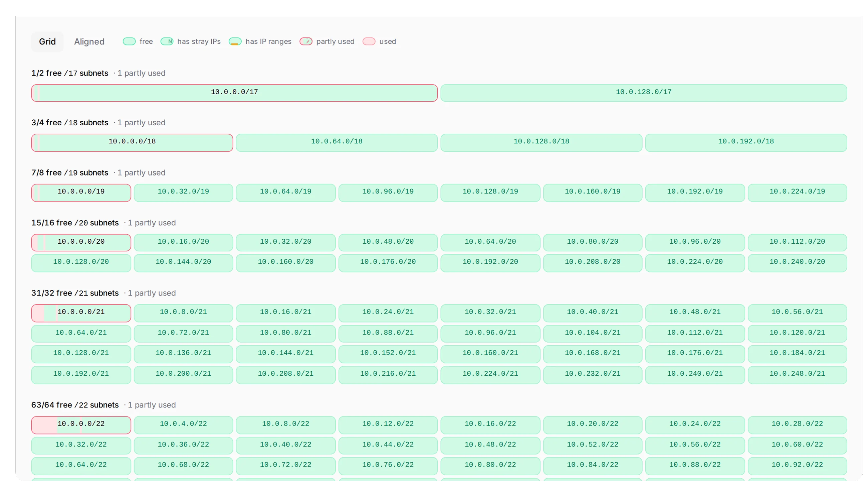Screen dimensions: 868x486
Task: Choose the 10.0.176.0/20 subnet cell
Action: click(388, 263)
